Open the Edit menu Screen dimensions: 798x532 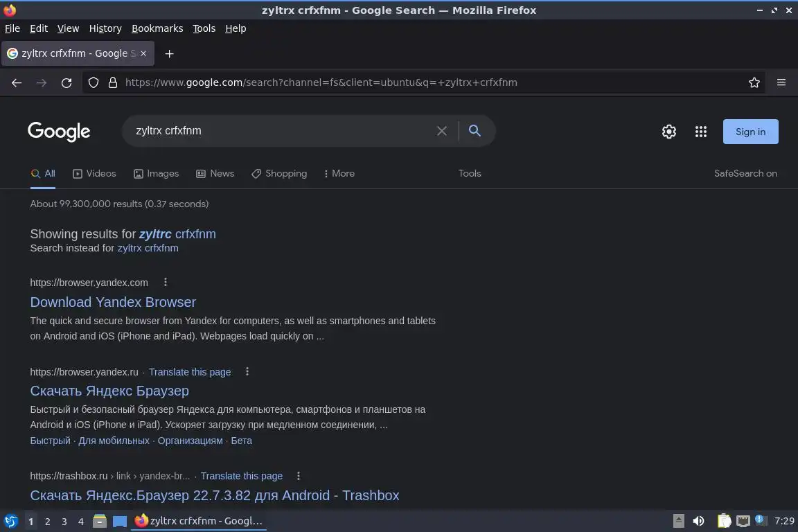(39, 28)
